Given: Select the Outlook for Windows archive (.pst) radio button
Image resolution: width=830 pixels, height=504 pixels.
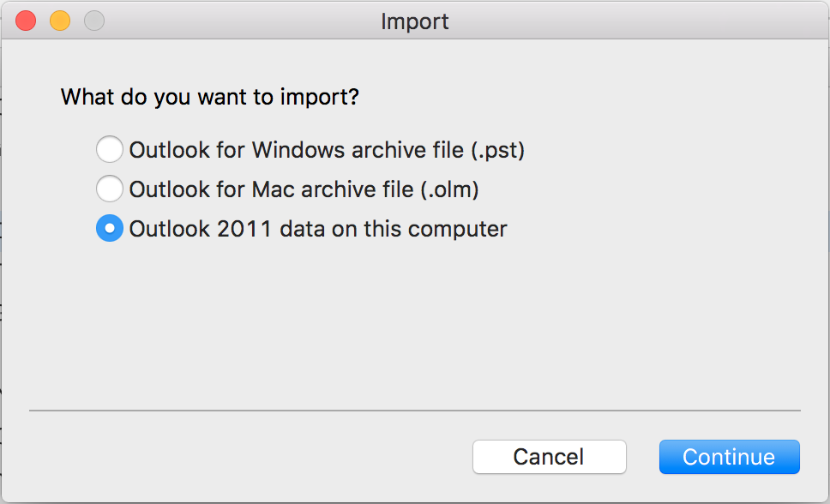Looking at the screenshot, I should click(110, 150).
